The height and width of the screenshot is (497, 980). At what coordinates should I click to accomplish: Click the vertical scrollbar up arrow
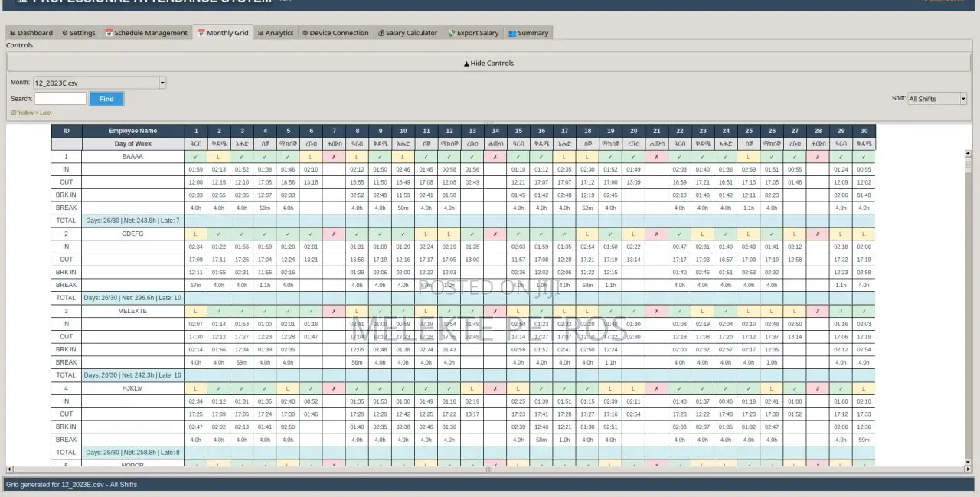pyautogui.click(x=968, y=154)
